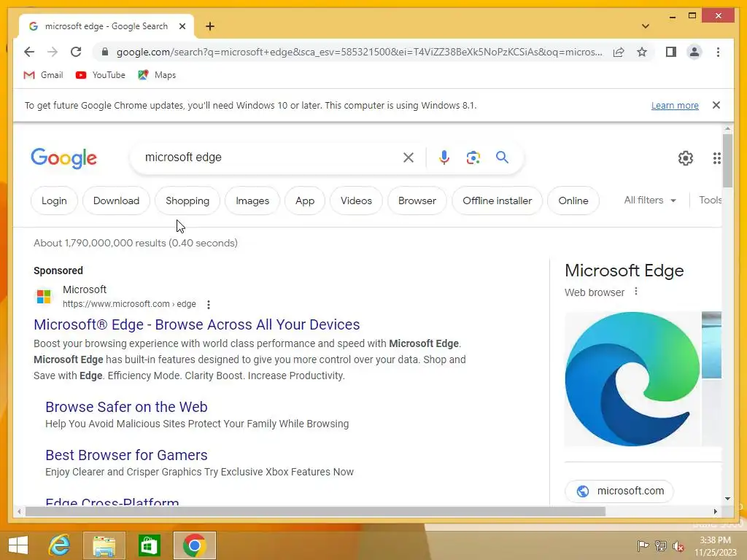Clear the search query with the X
The image size is (747, 560).
point(409,157)
